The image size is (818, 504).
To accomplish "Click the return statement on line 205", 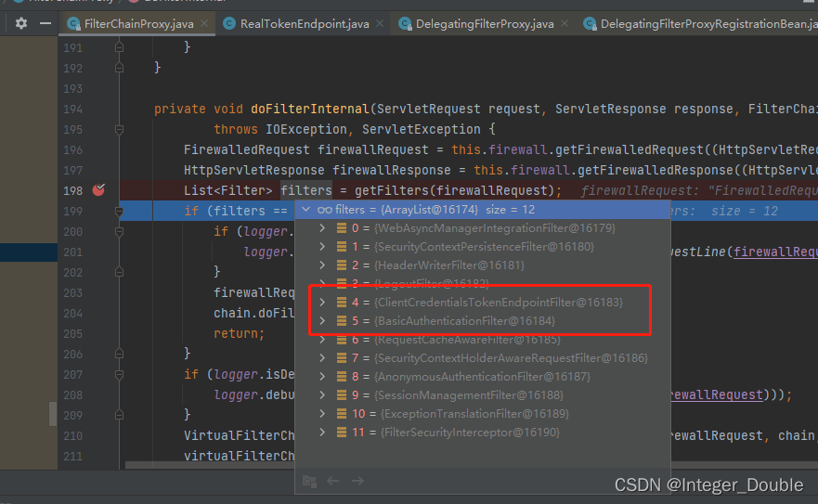I will click(239, 333).
